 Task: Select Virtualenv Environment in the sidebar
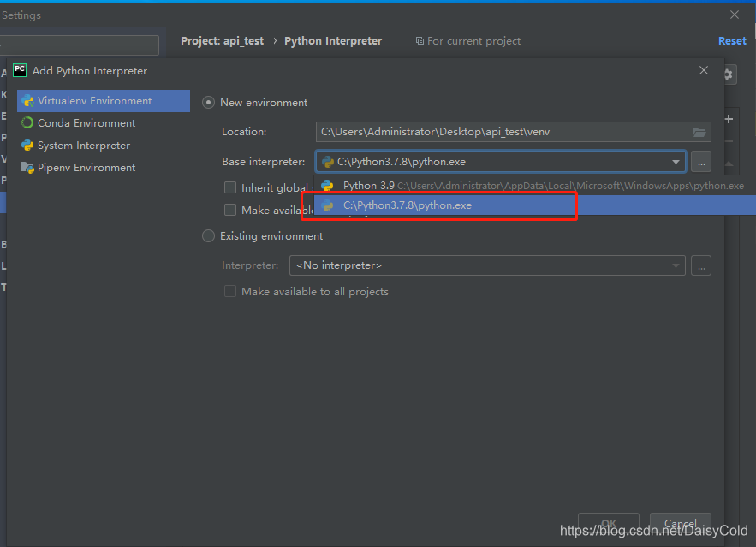(104, 101)
